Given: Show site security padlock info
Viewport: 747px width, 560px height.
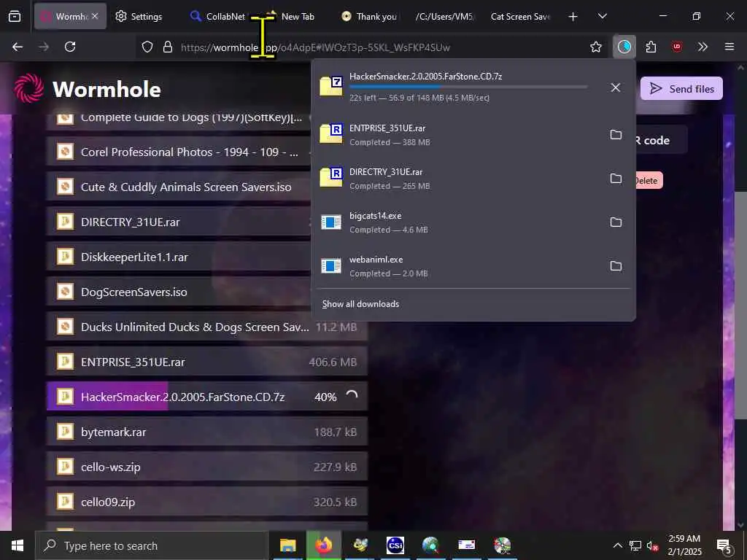Looking at the screenshot, I should click(x=168, y=47).
